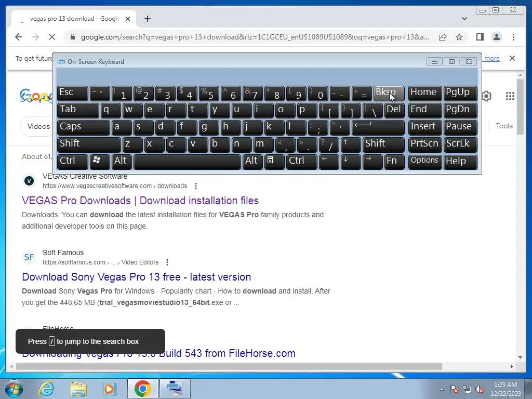Toggle Caps lock on On-Screen Keyboard

[84, 128]
